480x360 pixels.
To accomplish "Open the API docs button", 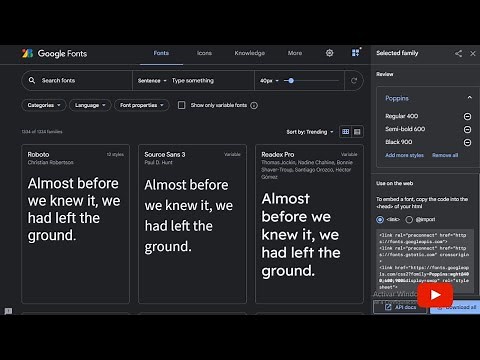I will pos(400,307).
